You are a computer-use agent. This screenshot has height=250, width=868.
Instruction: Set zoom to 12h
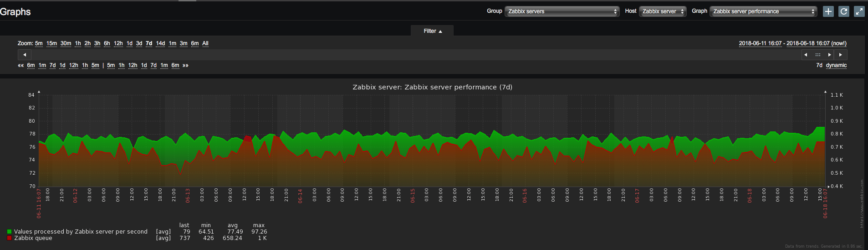pyautogui.click(x=118, y=43)
